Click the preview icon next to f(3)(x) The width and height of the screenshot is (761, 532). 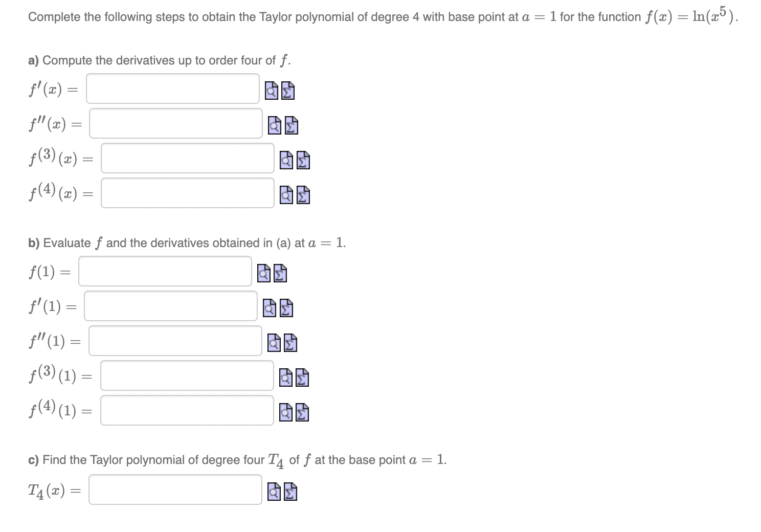(285, 160)
